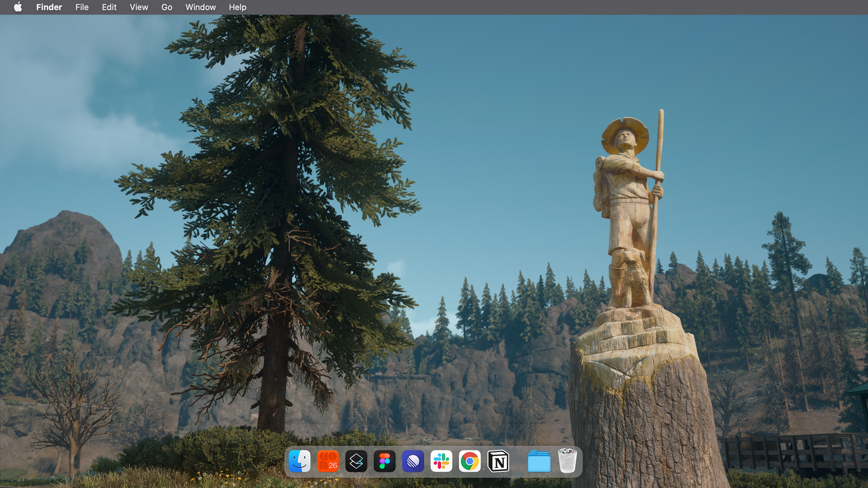The height and width of the screenshot is (488, 868).
Task: Open the View menu
Action: pos(139,7)
